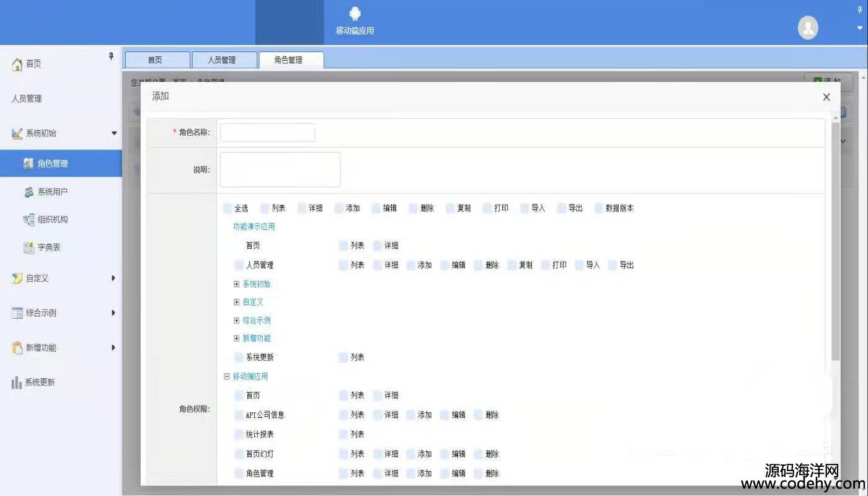Collapse the 移动端应用 permission node
The height and width of the screenshot is (496, 868).
[x=227, y=376]
